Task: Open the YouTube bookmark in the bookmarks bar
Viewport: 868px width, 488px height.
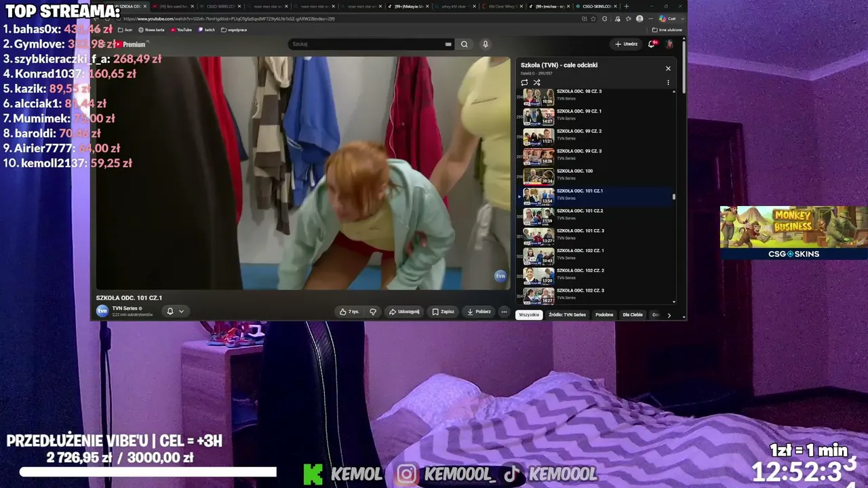Action: coord(181,30)
